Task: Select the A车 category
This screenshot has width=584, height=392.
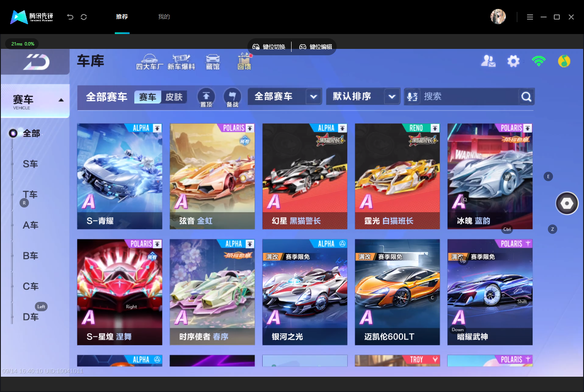Action: click(x=30, y=225)
